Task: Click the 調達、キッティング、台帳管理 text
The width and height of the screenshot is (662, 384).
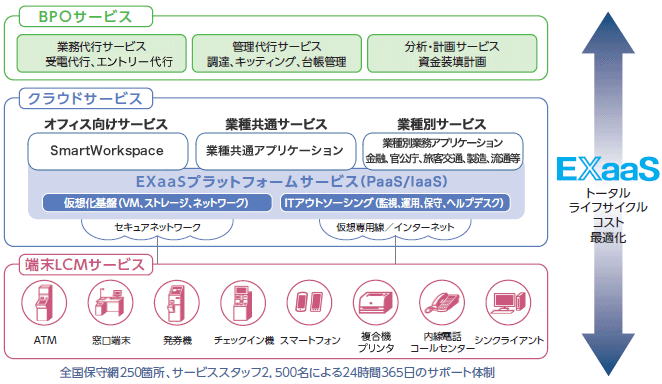Action: tap(277, 62)
